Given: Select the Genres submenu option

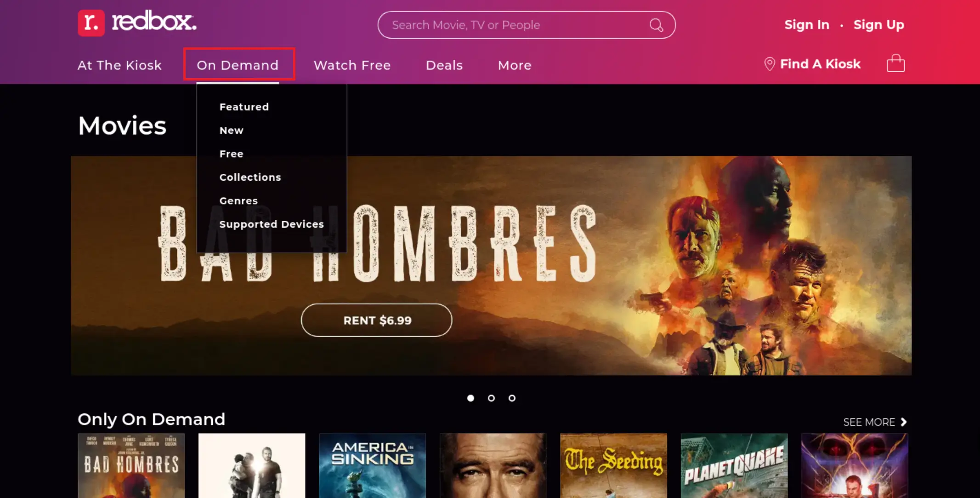Looking at the screenshot, I should pos(238,201).
